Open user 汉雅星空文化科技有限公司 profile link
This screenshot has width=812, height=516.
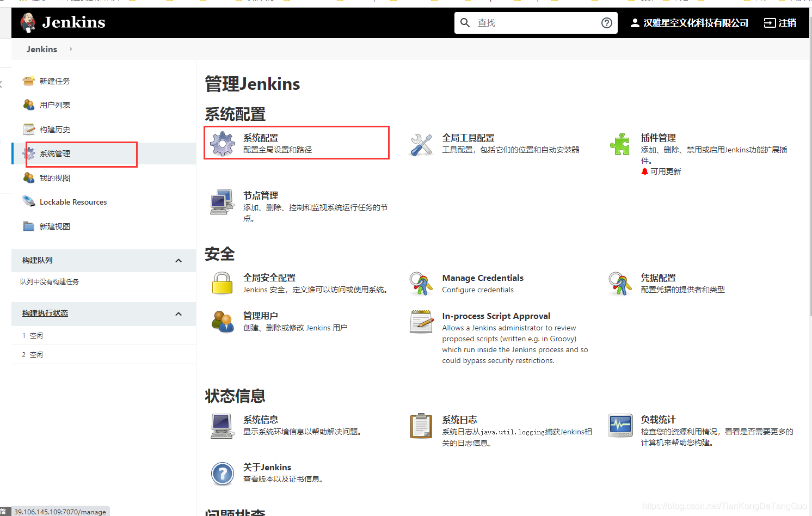(696, 23)
